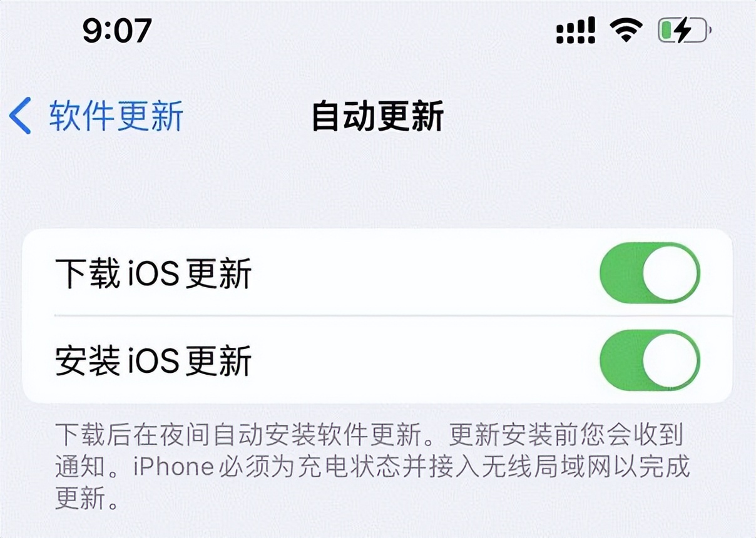Click the charging battery icon

[685, 31]
